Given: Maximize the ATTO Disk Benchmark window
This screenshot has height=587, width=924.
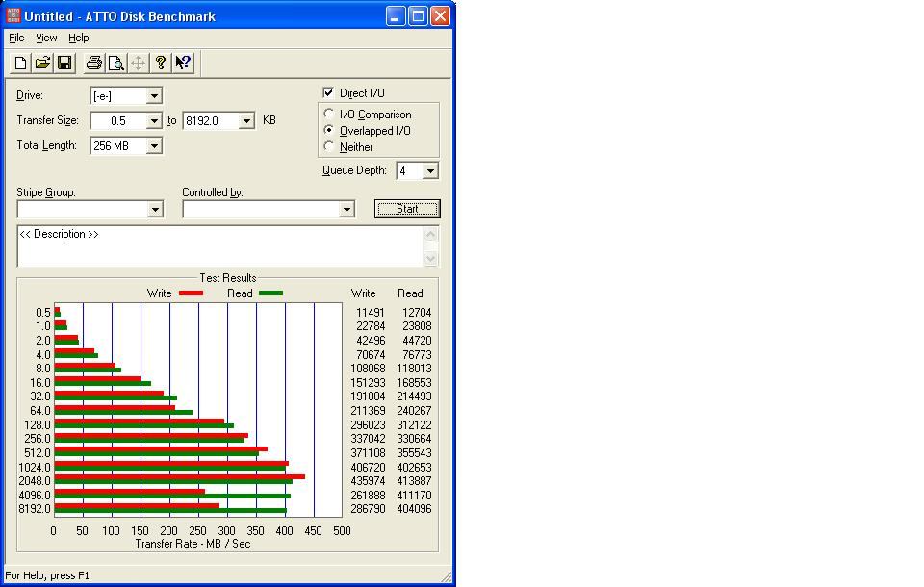Looking at the screenshot, I should (x=418, y=16).
